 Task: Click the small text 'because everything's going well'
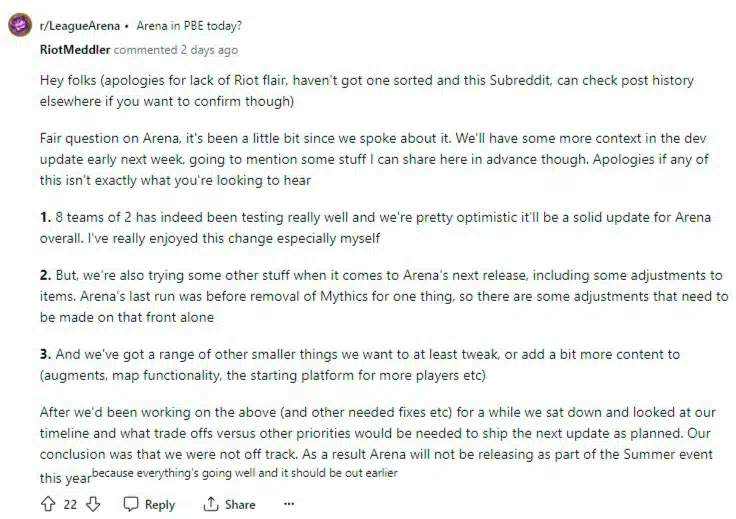[245, 473]
